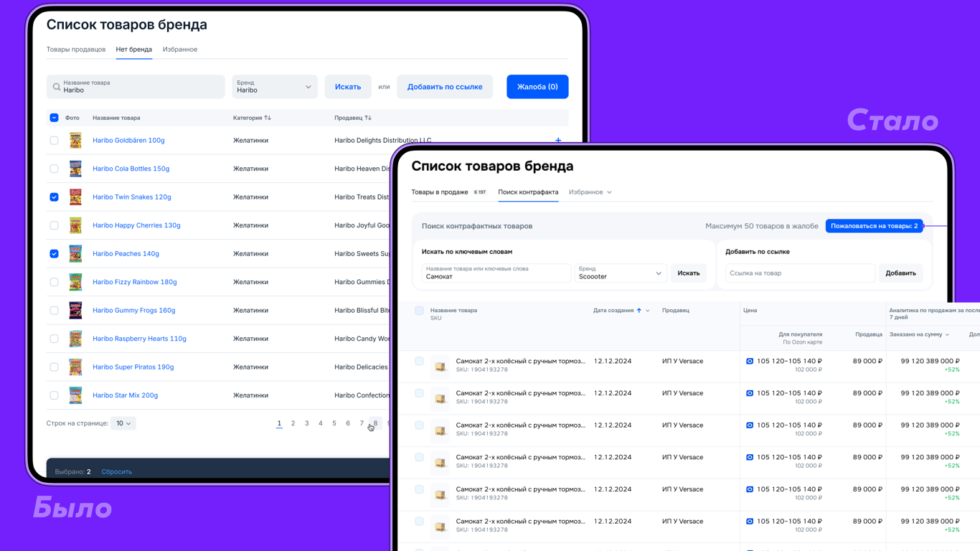This screenshot has height=551, width=980.
Task: Open the Haribo Star Mix 200g product photo
Action: tap(75, 395)
